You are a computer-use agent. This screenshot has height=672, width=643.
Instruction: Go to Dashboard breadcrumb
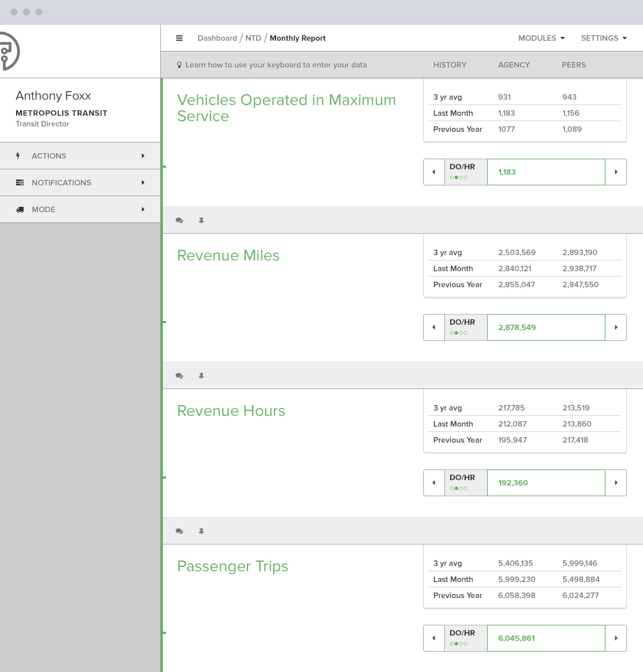click(217, 38)
